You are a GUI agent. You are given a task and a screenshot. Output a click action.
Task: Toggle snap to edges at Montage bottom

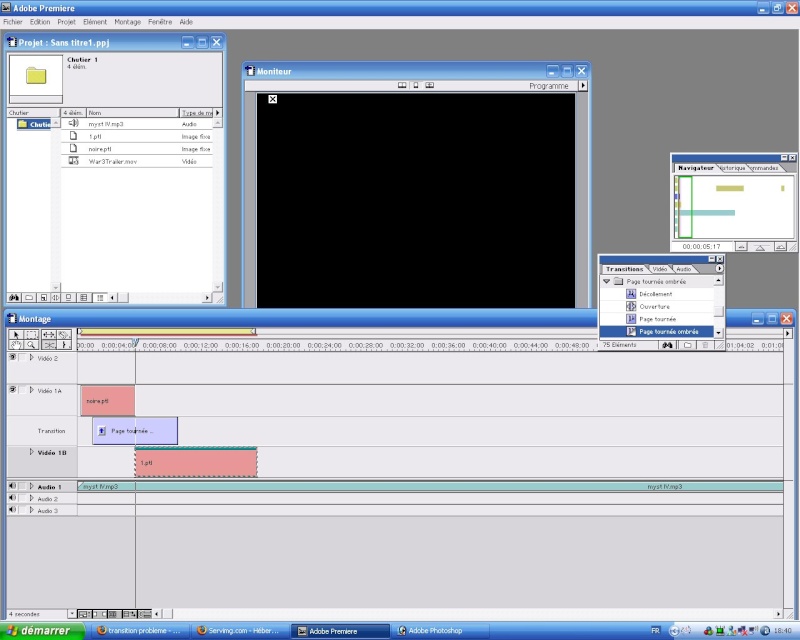point(99,614)
